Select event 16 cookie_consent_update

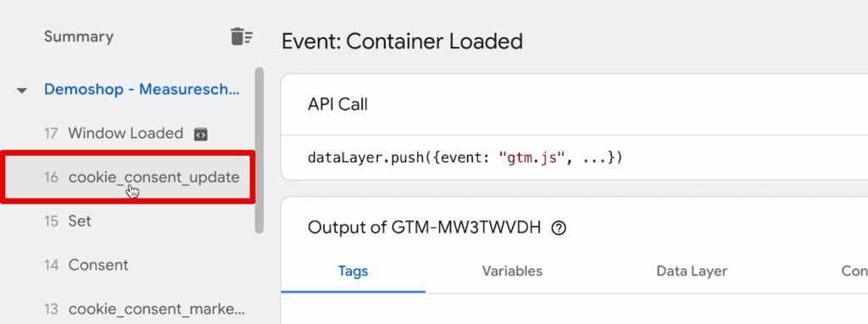pyautogui.click(x=127, y=177)
